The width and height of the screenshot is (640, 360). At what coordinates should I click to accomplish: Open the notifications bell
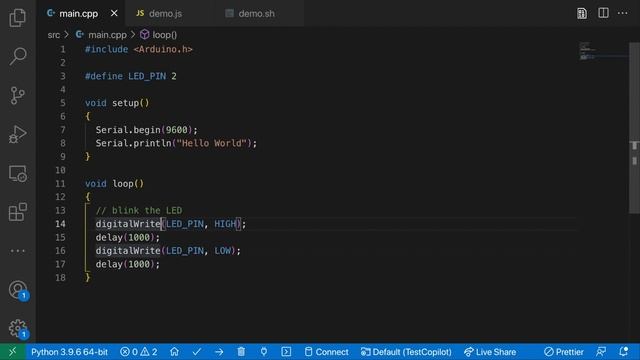click(623, 351)
